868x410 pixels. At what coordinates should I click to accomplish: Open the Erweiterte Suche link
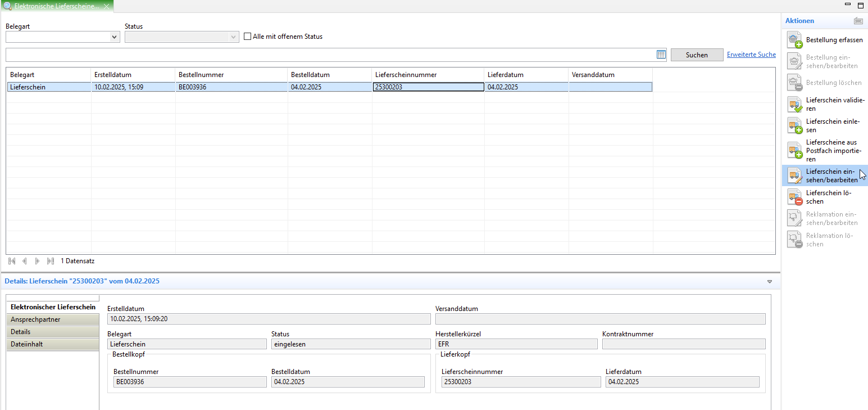coord(751,55)
